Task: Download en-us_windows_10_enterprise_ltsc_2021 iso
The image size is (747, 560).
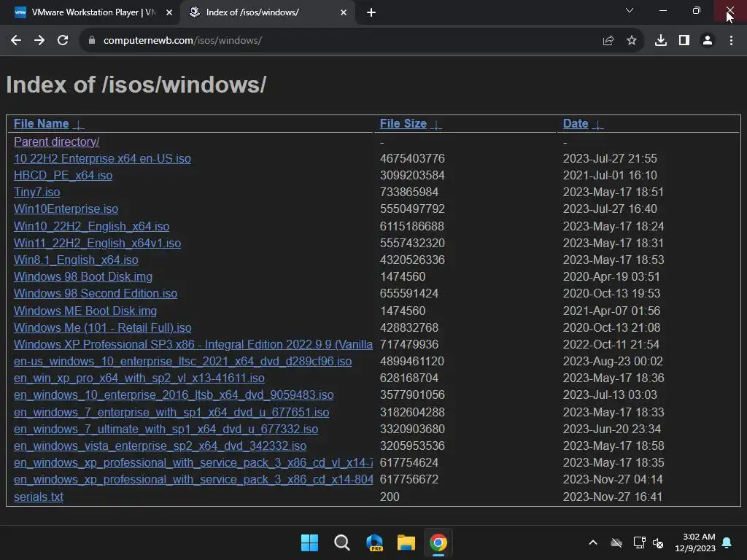Action: pyautogui.click(x=182, y=362)
